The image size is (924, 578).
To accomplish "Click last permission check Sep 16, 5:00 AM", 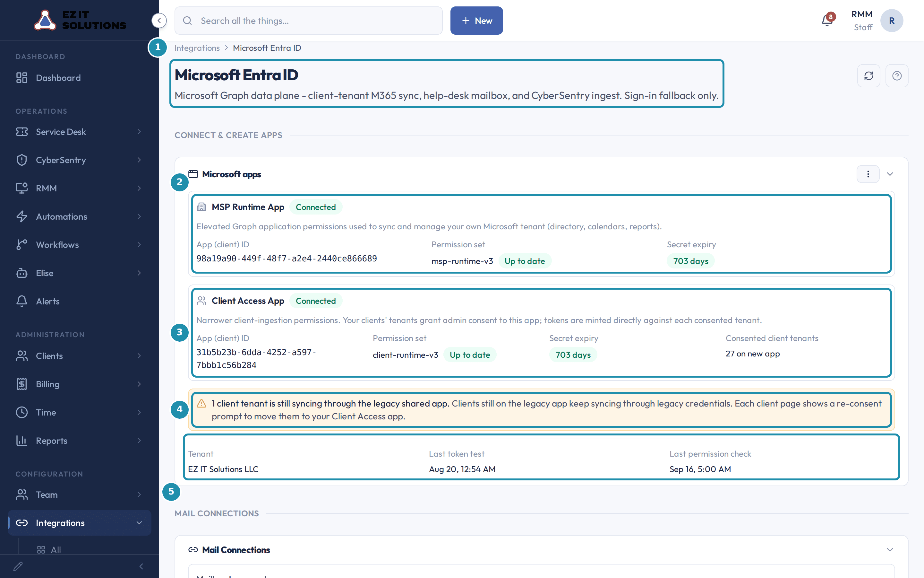I will point(700,469).
